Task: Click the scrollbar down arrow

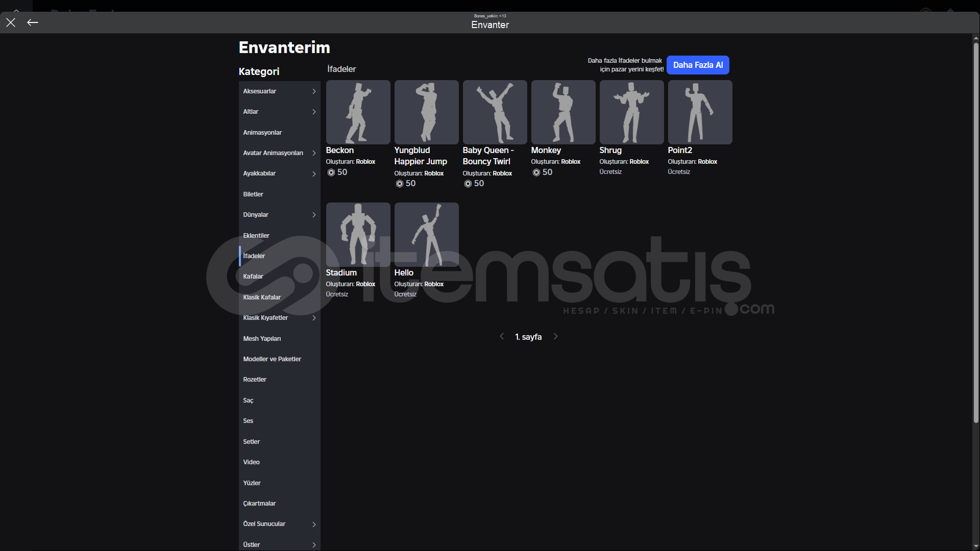Action: pyautogui.click(x=976, y=546)
